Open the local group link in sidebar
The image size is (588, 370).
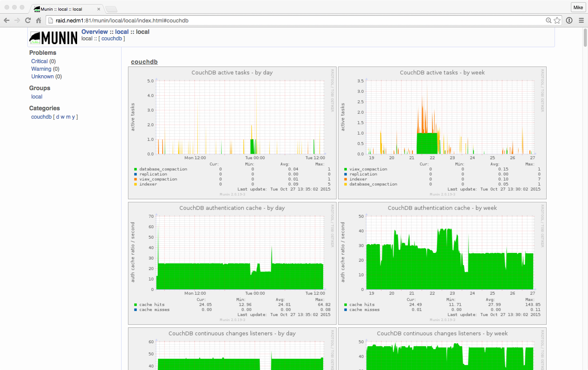(x=37, y=97)
